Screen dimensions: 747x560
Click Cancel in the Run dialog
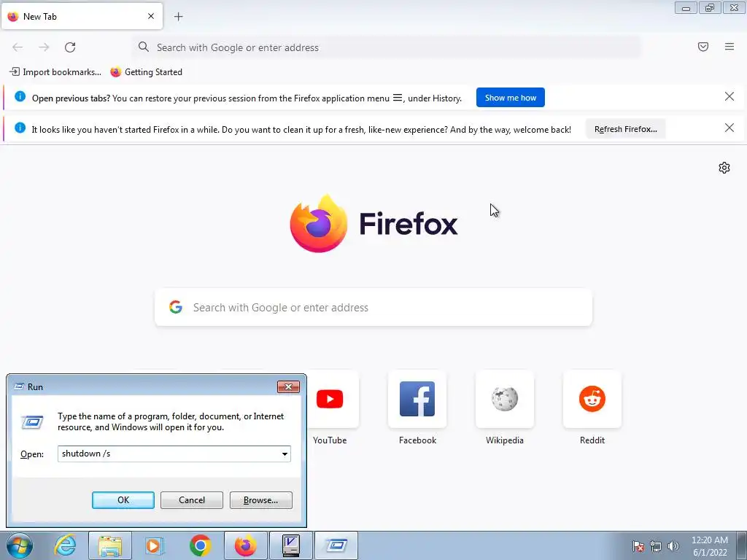tap(192, 500)
